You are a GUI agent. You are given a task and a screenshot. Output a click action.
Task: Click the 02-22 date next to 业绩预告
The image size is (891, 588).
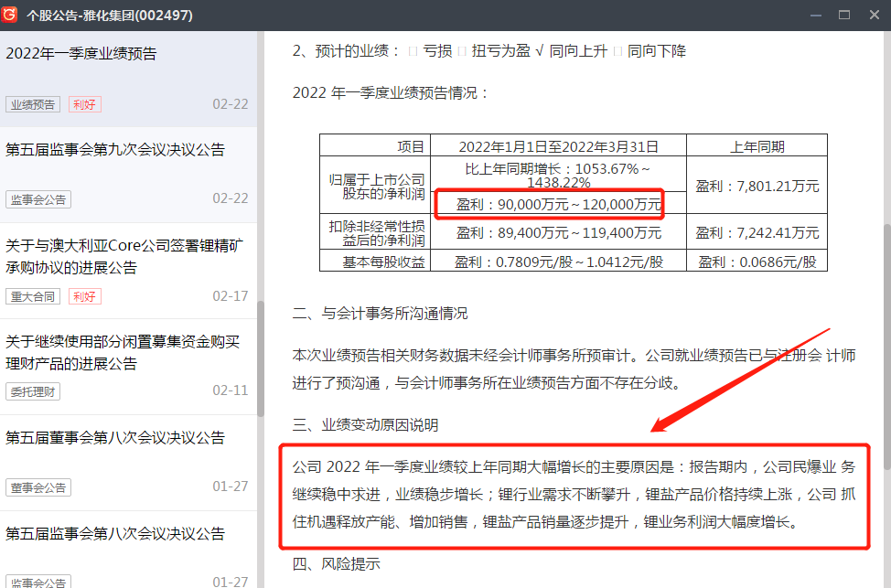[x=231, y=104]
